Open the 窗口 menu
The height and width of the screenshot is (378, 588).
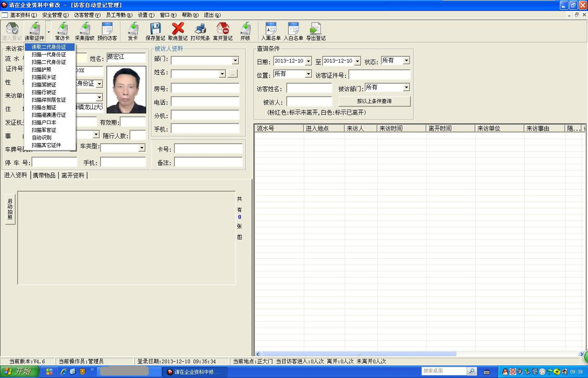tap(168, 15)
